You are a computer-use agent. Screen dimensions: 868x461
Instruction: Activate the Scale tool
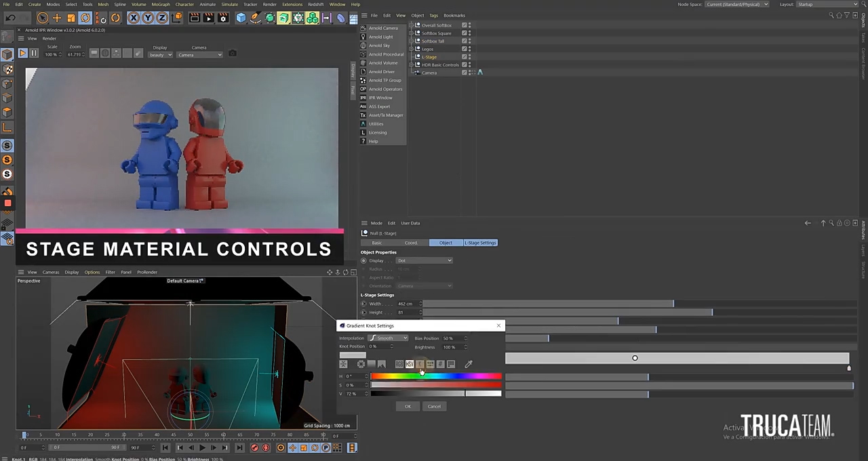71,18
